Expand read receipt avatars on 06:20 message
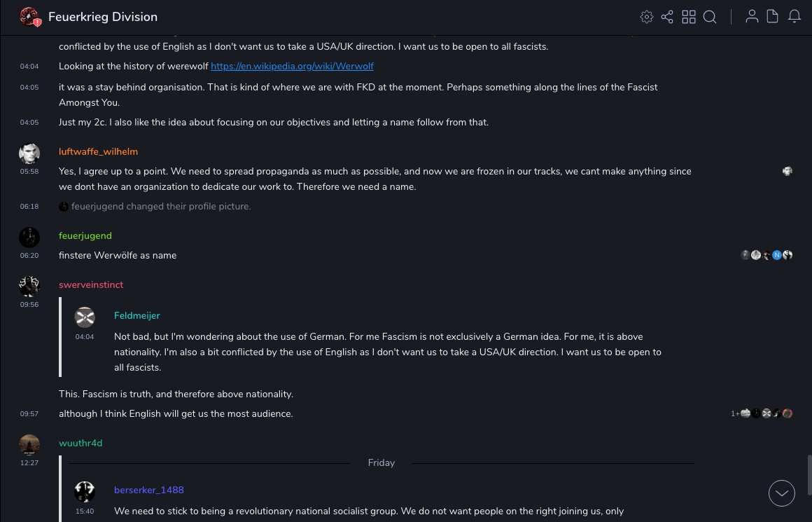812x522 pixels. (x=766, y=255)
